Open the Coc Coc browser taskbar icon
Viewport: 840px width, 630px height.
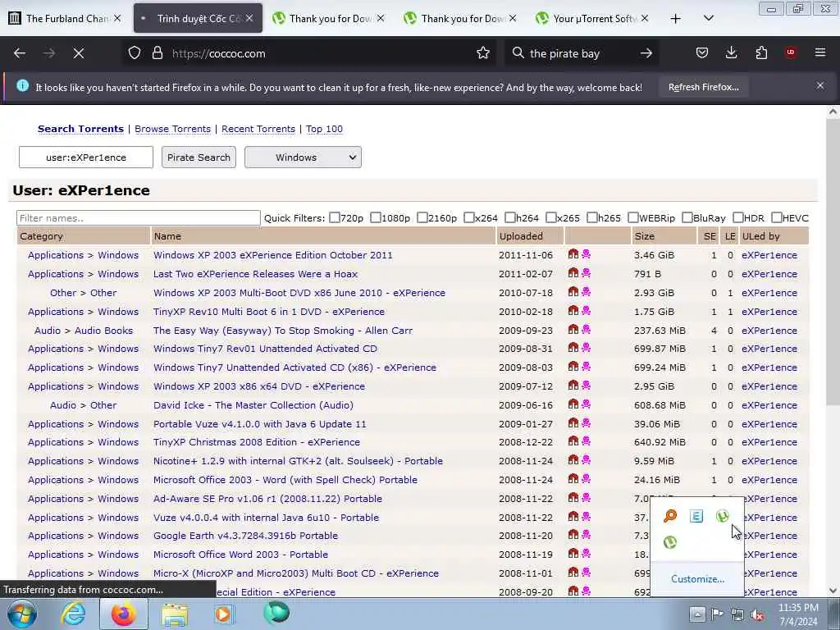(x=276, y=614)
